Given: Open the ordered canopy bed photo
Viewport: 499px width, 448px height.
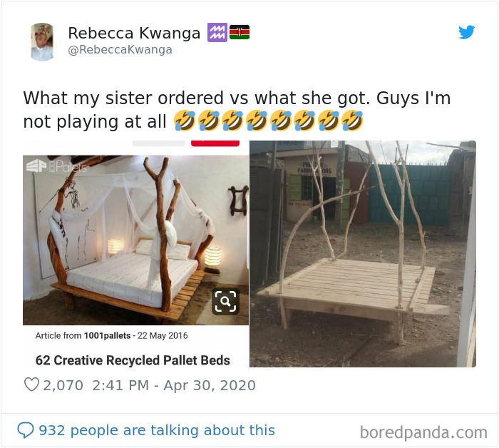Looking at the screenshot, I should point(135,240).
